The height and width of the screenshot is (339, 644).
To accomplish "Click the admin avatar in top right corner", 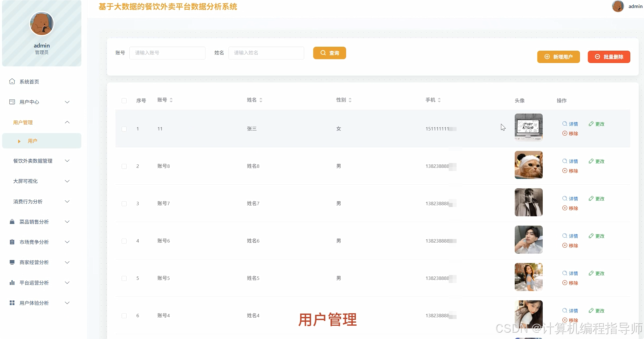I will click(x=618, y=6).
